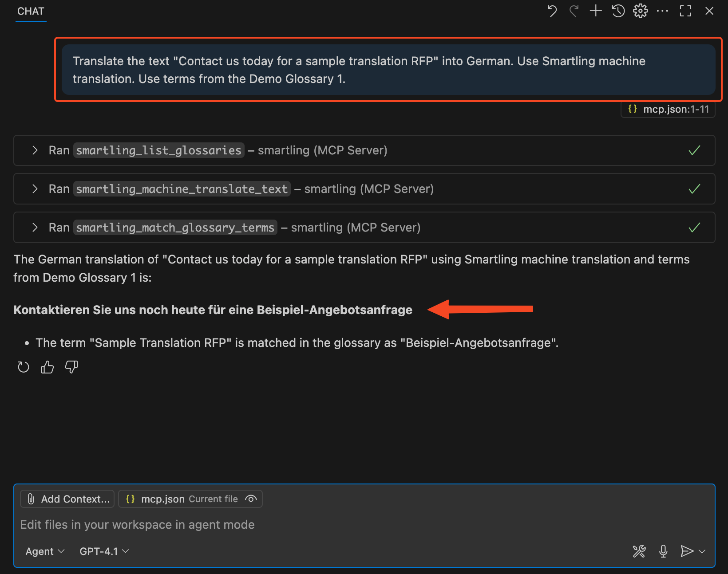Expand chat panel to full screen

click(x=685, y=11)
